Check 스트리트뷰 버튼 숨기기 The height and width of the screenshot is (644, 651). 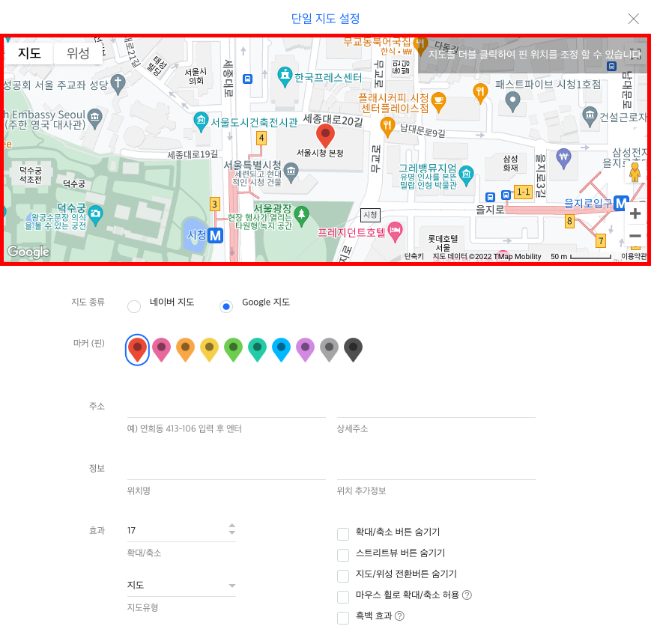tap(343, 555)
